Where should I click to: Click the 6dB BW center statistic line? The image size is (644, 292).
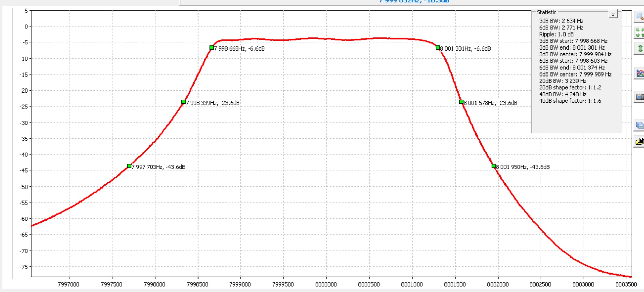(575, 74)
